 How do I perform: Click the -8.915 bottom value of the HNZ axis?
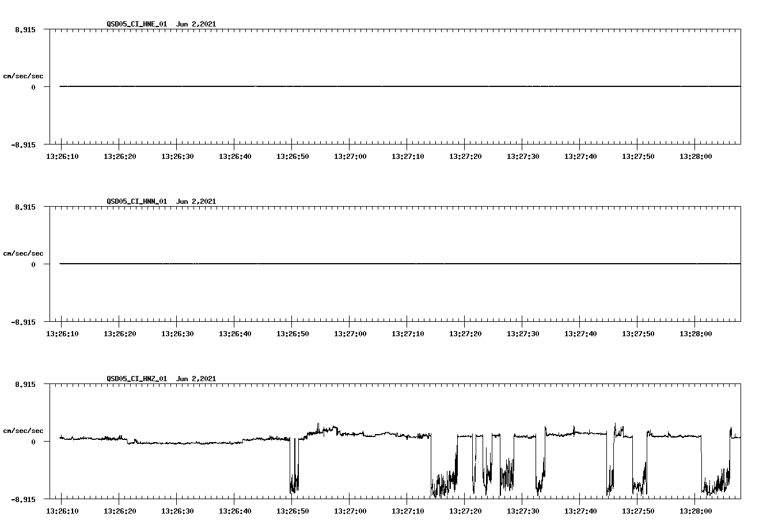pyautogui.click(x=23, y=499)
